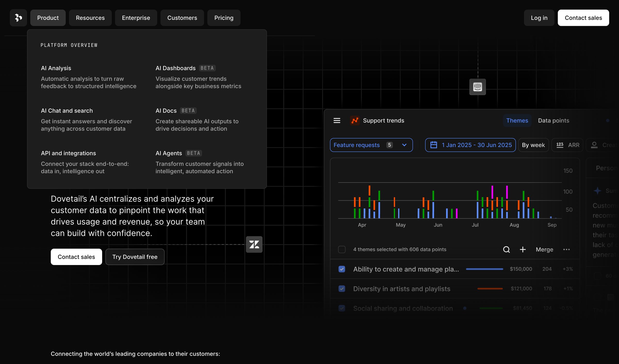Click the 178 data point count
This screenshot has height=364, width=619.
pos(548,288)
